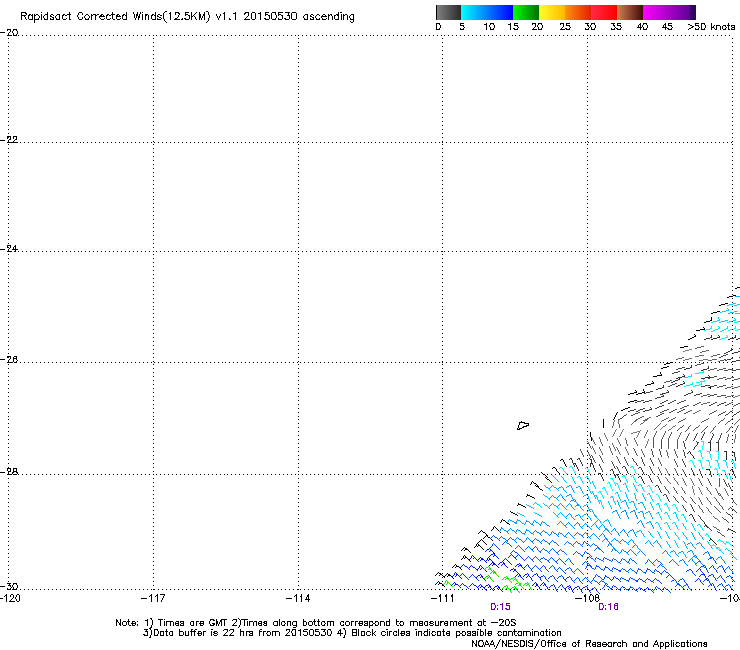Click the 'Times are GMT' note line
Screen dimensions: 740x650
pos(316,623)
